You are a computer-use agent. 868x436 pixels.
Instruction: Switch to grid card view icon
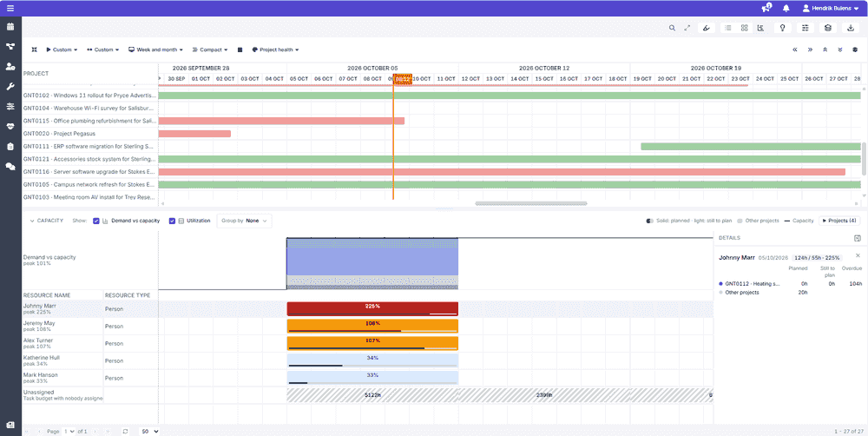click(x=745, y=28)
